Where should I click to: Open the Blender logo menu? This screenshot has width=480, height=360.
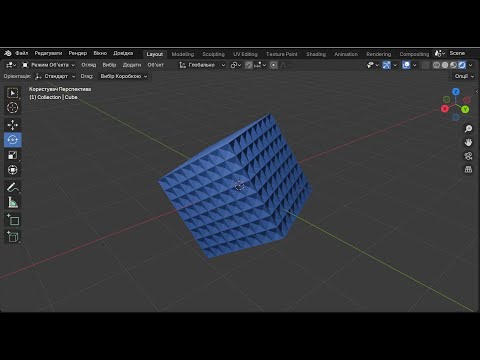pyautogui.click(x=8, y=53)
